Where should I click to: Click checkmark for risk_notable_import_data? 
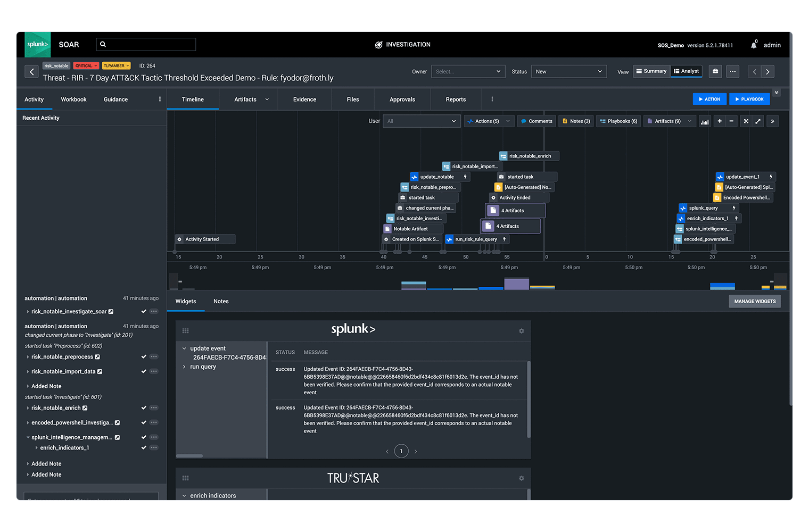coord(144,372)
